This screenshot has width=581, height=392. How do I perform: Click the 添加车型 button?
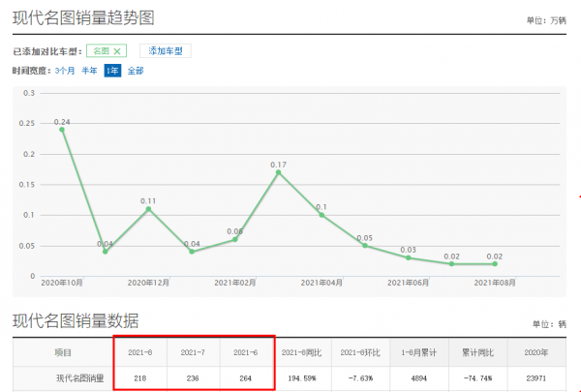click(x=166, y=50)
